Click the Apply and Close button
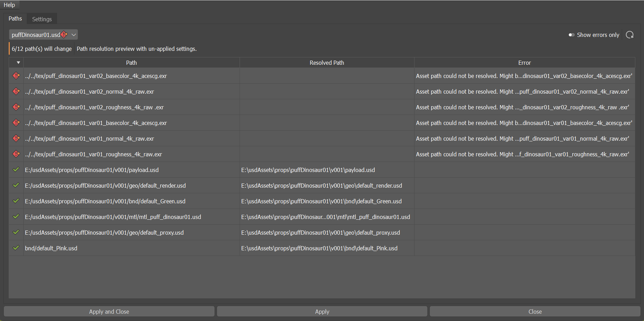644x321 pixels. pos(109,312)
